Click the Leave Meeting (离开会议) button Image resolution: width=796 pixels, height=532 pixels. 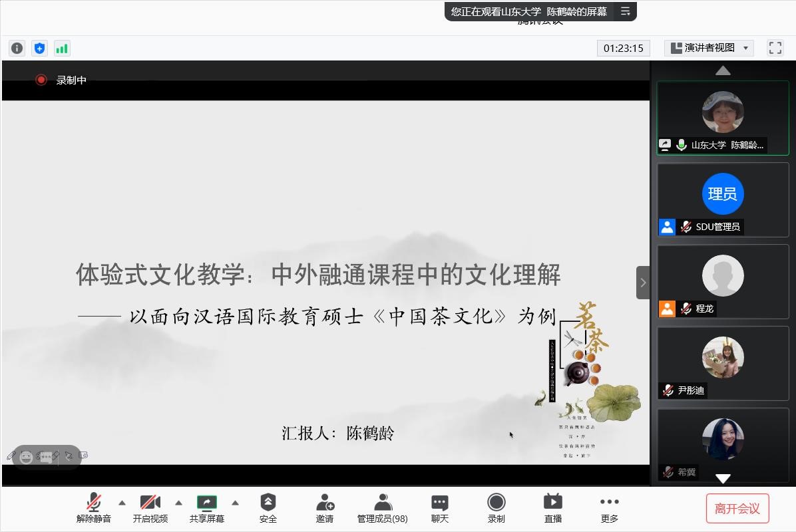[737, 509]
